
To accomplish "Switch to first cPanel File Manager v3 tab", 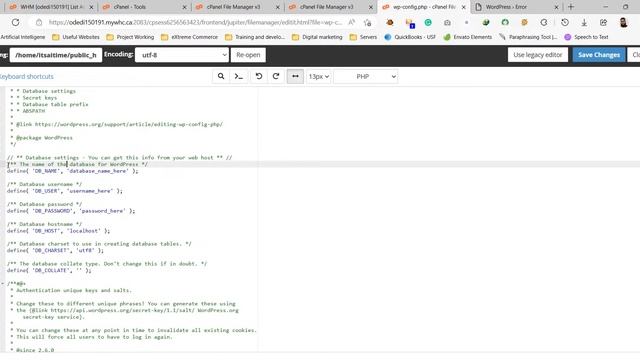I will click(x=233, y=7).
